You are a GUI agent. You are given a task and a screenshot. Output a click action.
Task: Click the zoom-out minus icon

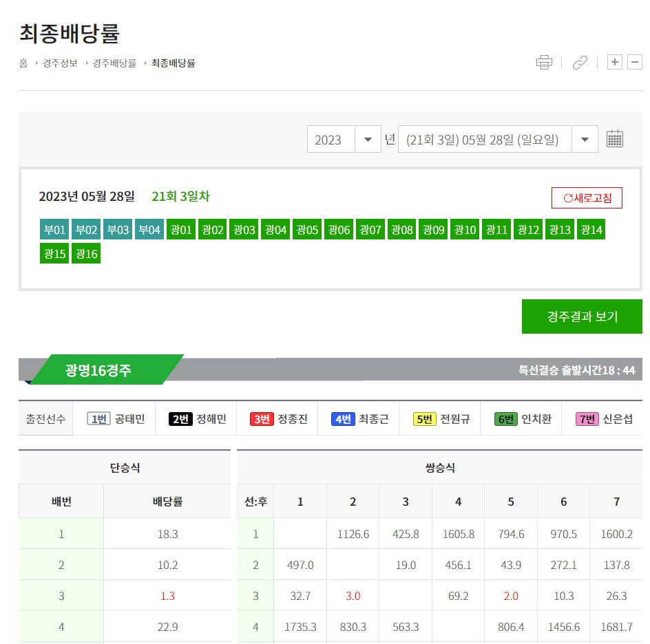pos(635,62)
